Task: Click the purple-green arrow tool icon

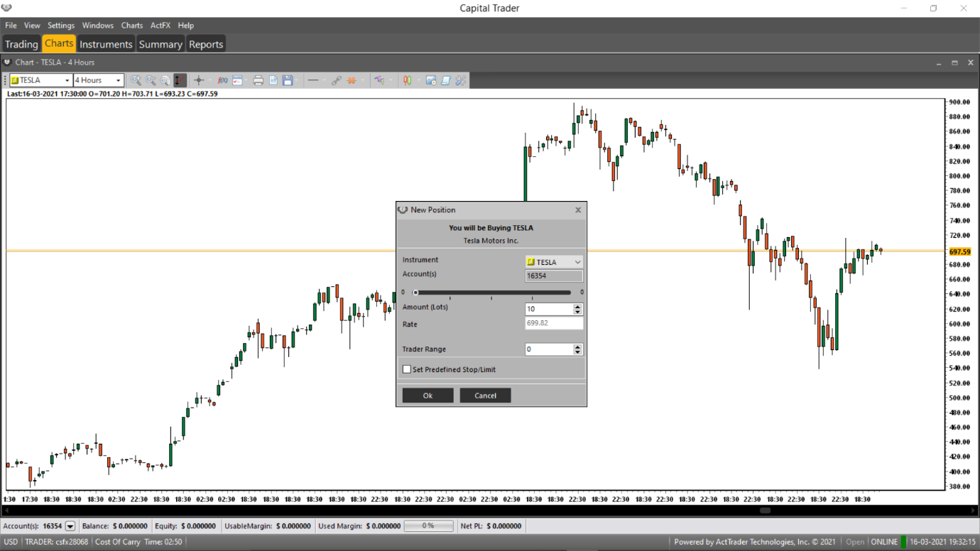Action: pyautogui.click(x=380, y=80)
